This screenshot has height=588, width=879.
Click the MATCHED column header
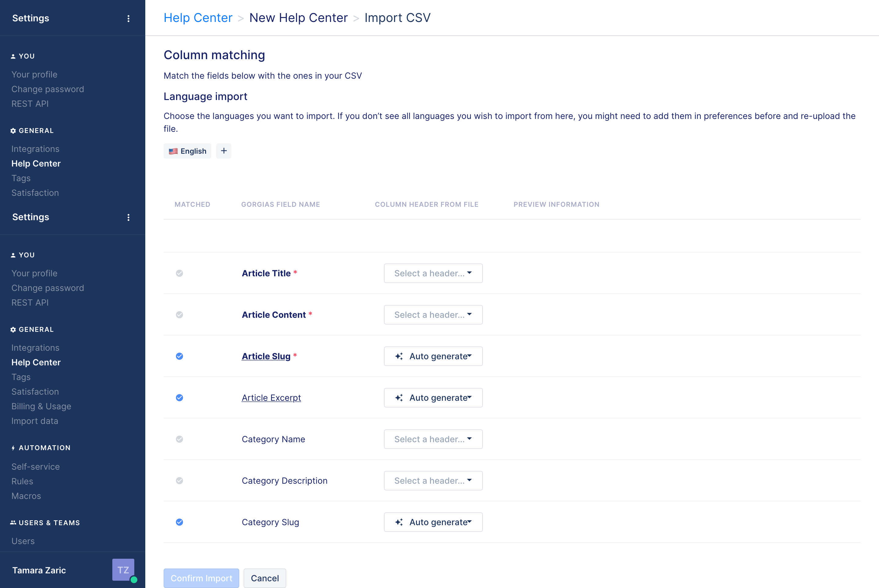[192, 204]
